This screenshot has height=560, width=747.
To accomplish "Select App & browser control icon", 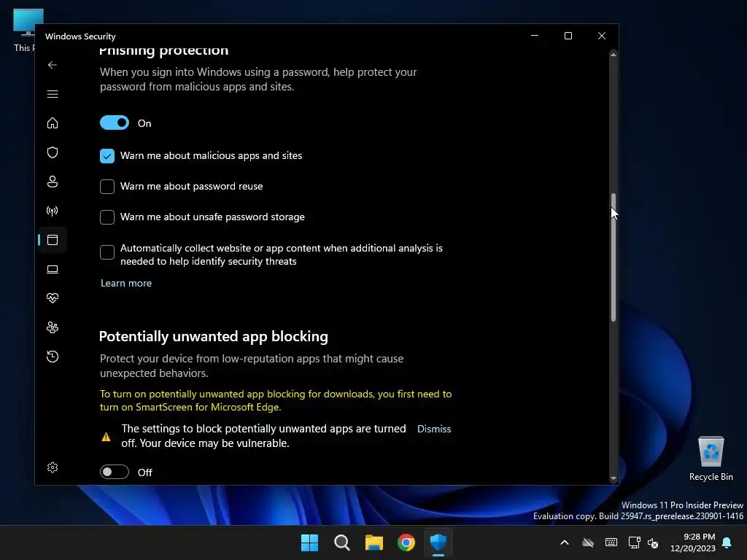I will 53,240.
